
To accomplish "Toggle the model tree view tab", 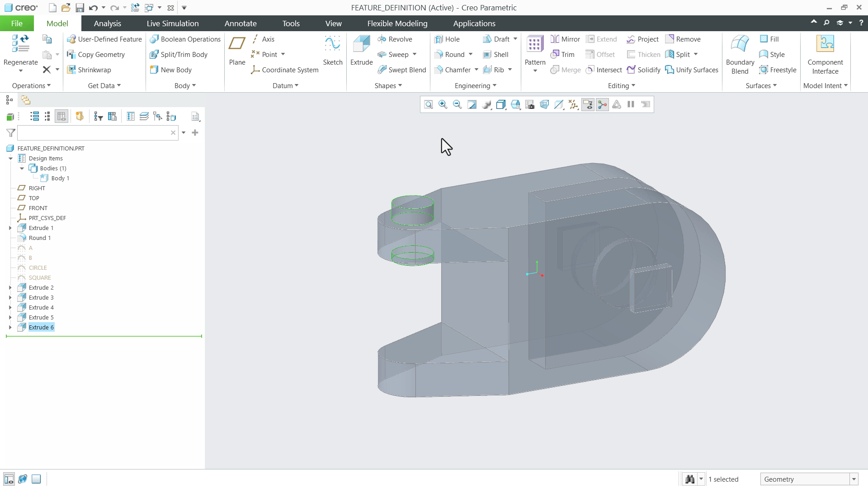I will (x=9, y=100).
